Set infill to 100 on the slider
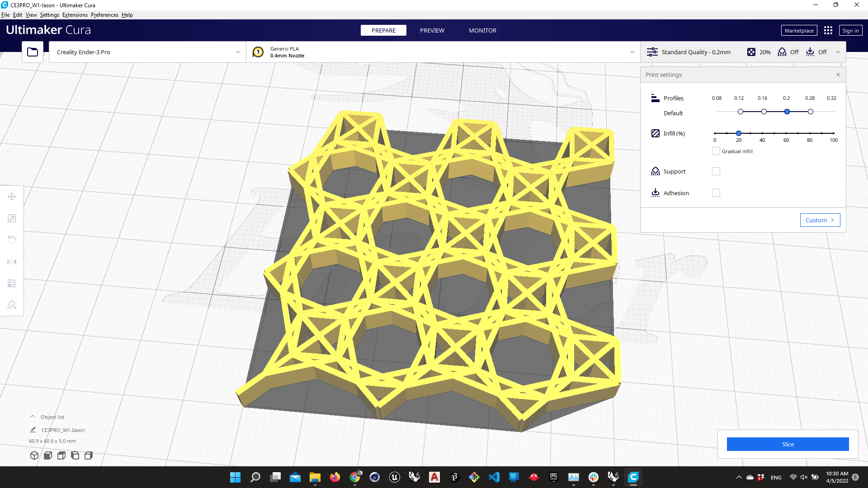 pyautogui.click(x=834, y=133)
